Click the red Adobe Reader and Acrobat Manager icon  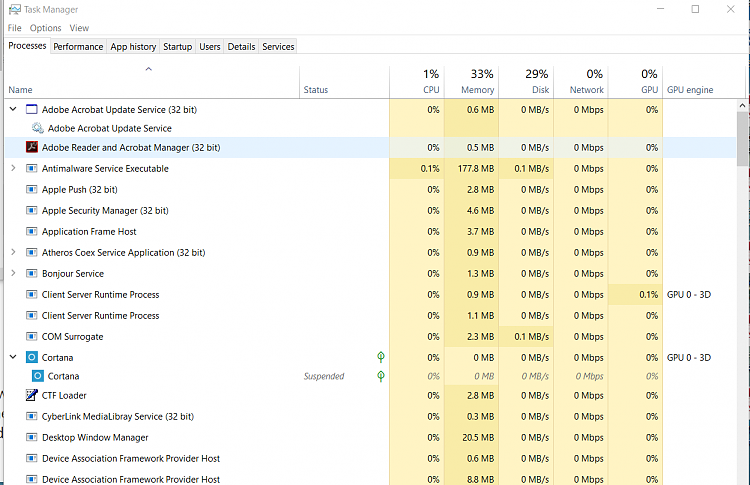[32, 147]
